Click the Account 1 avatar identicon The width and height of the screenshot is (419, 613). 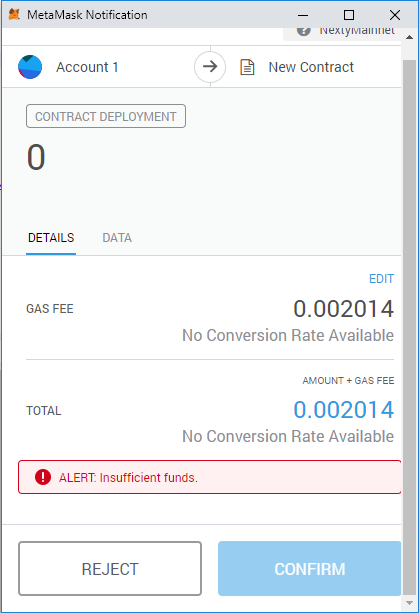click(30, 67)
